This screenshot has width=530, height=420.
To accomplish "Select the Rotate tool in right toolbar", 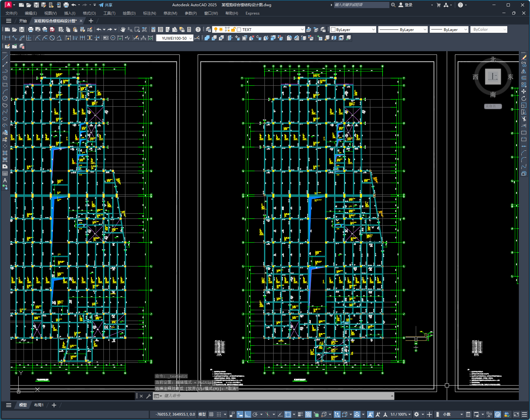I will (x=524, y=98).
